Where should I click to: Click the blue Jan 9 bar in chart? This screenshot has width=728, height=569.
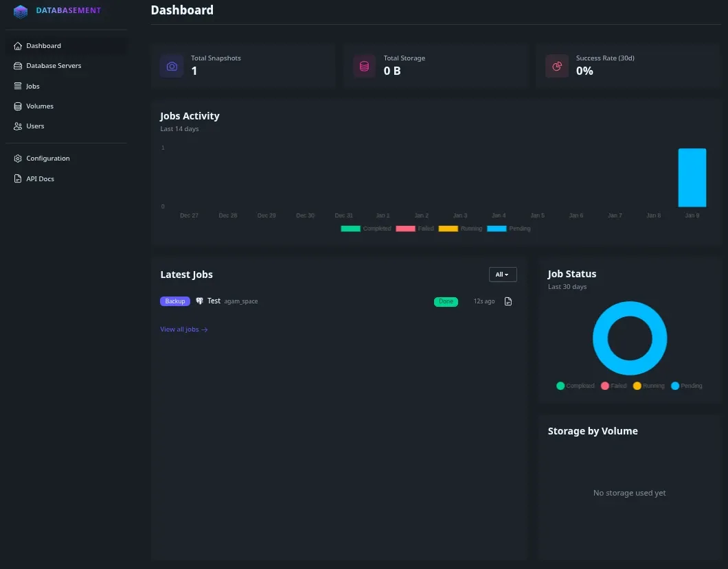tap(692, 178)
